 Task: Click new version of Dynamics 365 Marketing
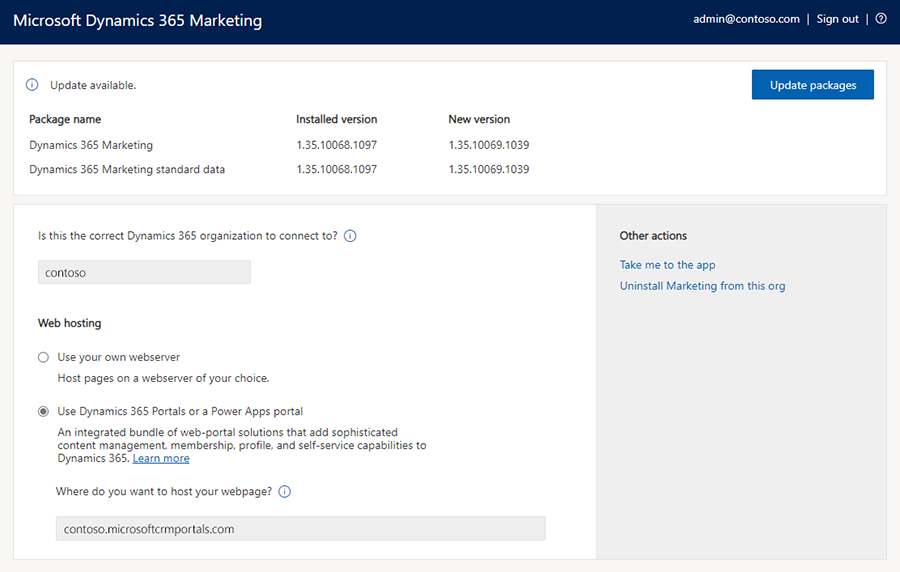pyautogui.click(x=489, y=145)
